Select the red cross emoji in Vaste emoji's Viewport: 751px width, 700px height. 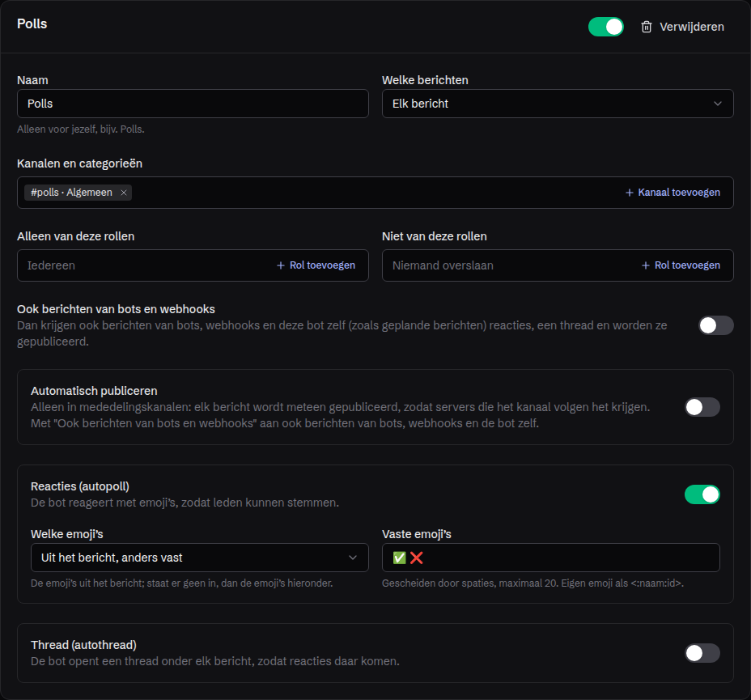click(416, 558)
